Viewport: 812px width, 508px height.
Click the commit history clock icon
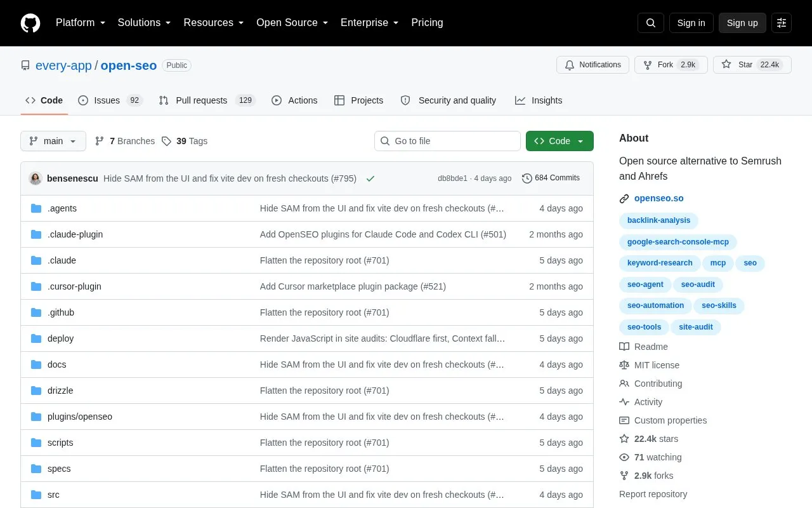(527, 178)
